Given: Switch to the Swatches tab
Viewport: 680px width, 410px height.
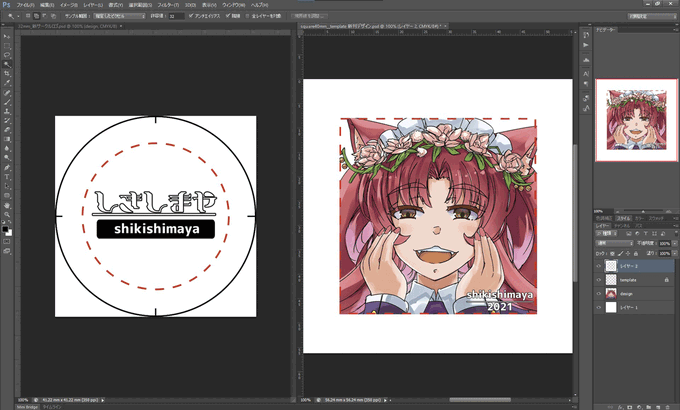Looking at the screenshot, I should click(x=656, y=218).
